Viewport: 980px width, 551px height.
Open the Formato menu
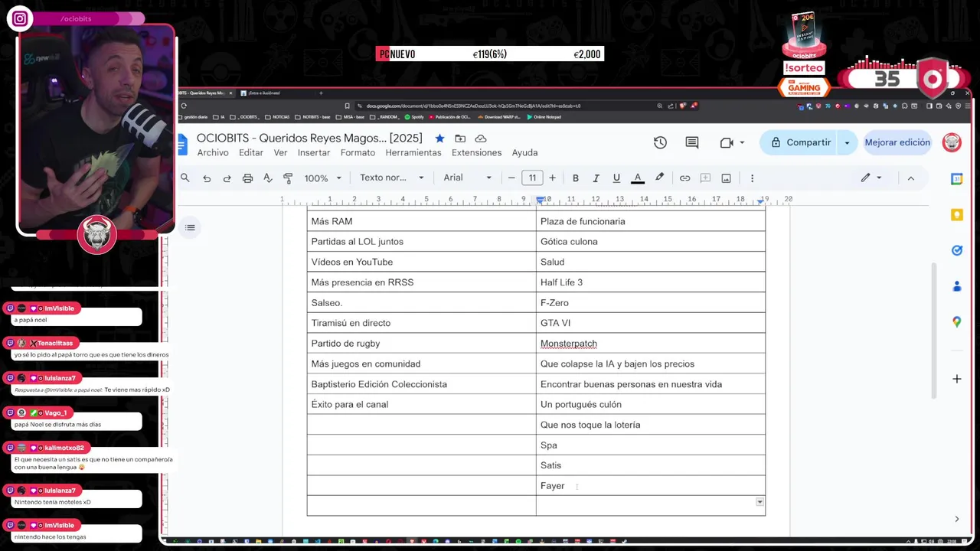click(358, 153)
